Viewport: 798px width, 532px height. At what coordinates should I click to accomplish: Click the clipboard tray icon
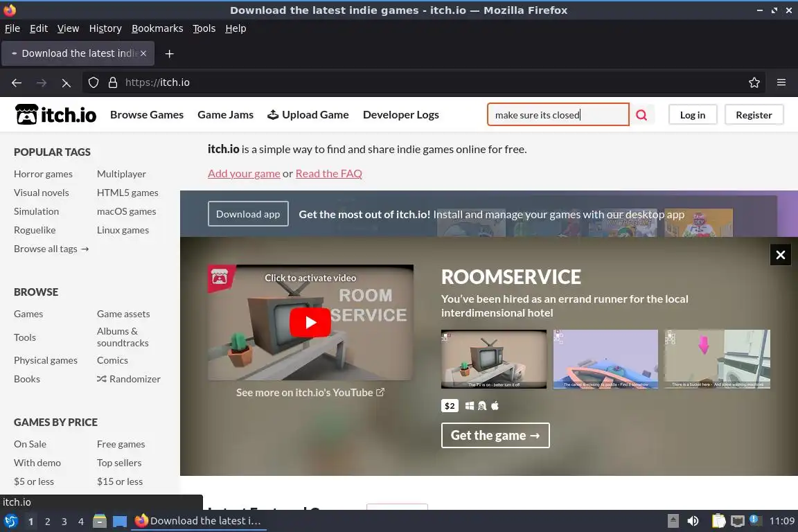(718, 521)
